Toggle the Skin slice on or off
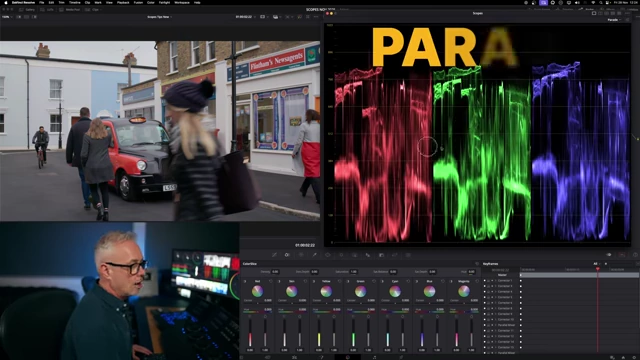This screenshot has width=640, height=360. coord(279,281)
